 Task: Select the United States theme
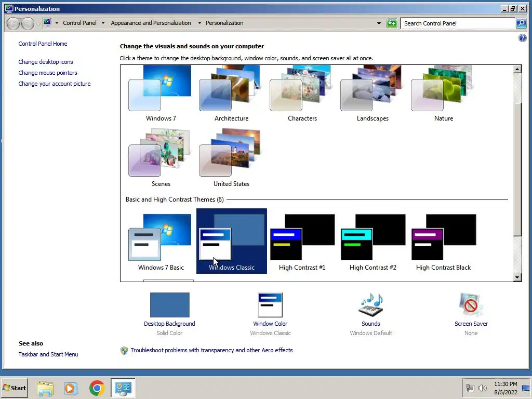pyautogui.click(x=231, y=158)
